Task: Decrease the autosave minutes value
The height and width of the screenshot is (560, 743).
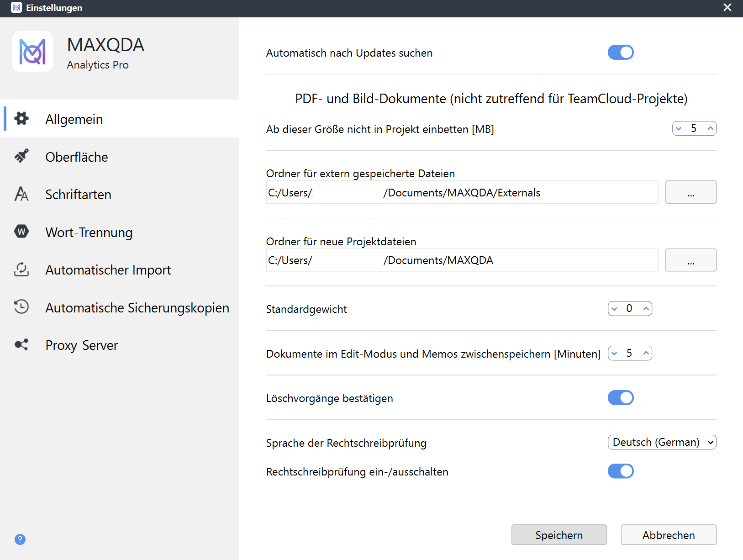Action: [x=614, y=353]
